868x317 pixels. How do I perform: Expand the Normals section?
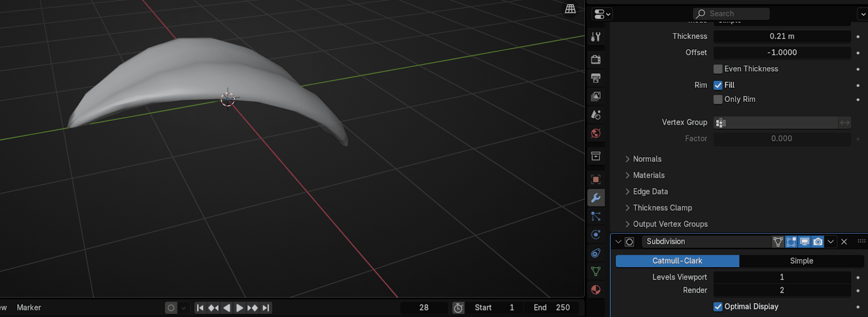(x=647, y=159)
